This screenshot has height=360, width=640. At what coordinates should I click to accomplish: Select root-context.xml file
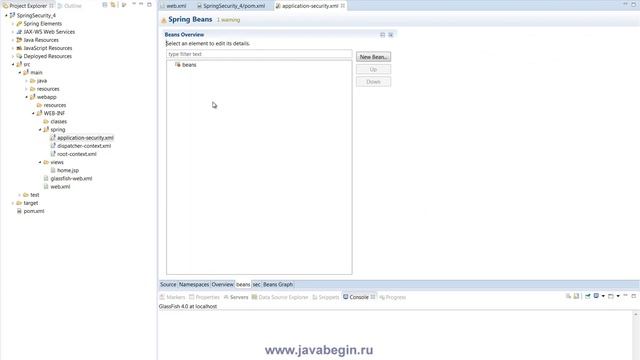(x=77, y=154)
